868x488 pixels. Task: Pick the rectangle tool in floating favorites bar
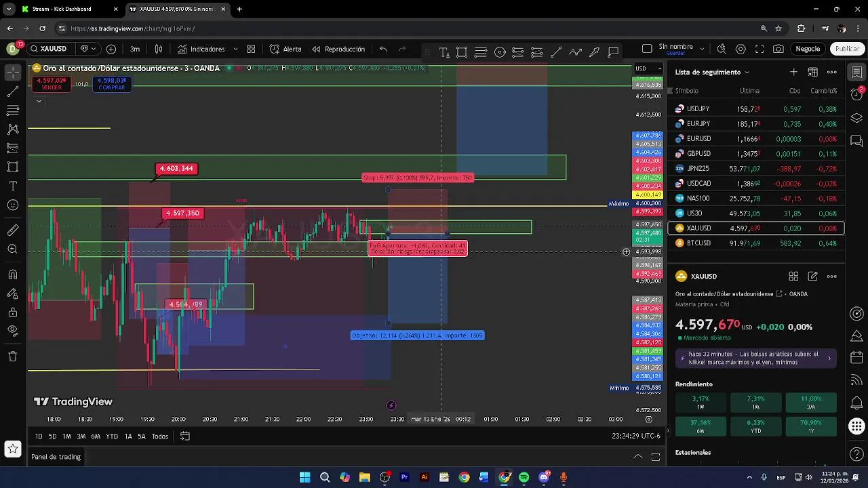[x=462, y=52]
